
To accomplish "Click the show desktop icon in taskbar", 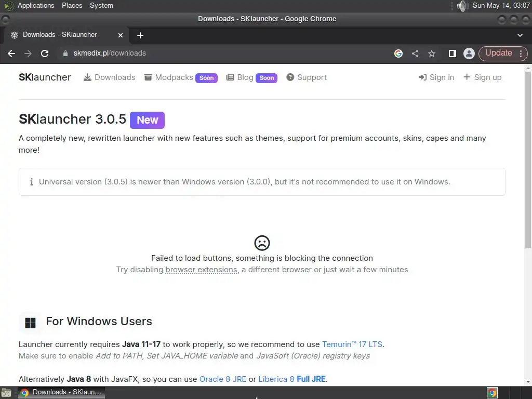I will 6,393.
